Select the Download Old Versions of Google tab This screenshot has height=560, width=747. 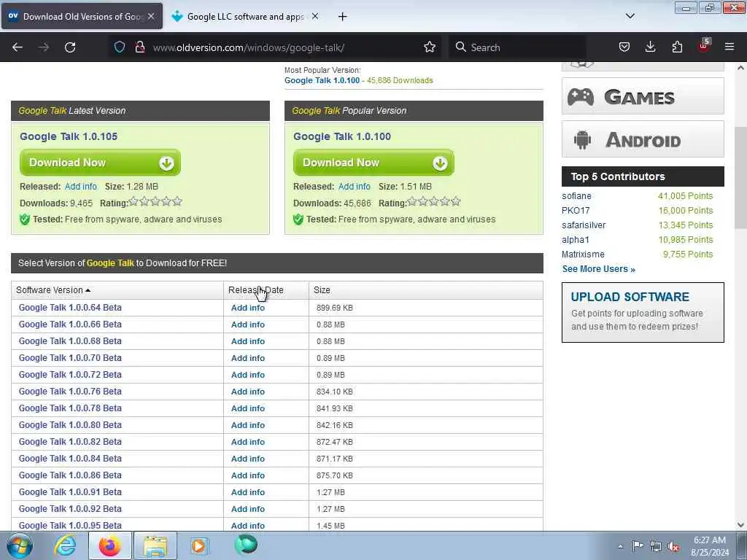click(82, 17)
